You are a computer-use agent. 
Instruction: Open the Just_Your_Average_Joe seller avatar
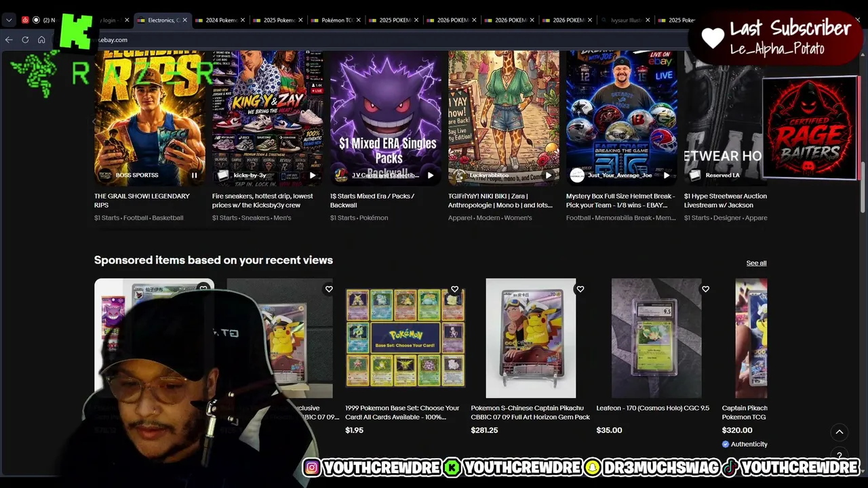click(x=577, y=175)
